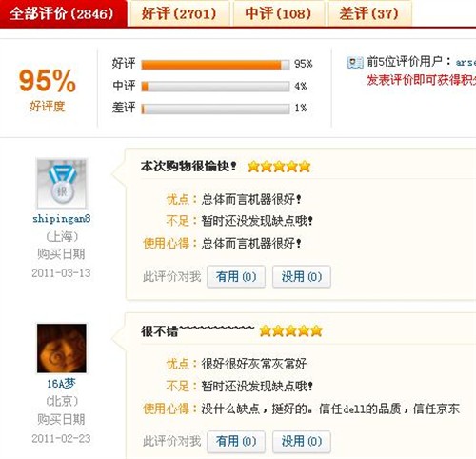Open user profile link shipingan8
Screen dimensions: 476x459
62,219
